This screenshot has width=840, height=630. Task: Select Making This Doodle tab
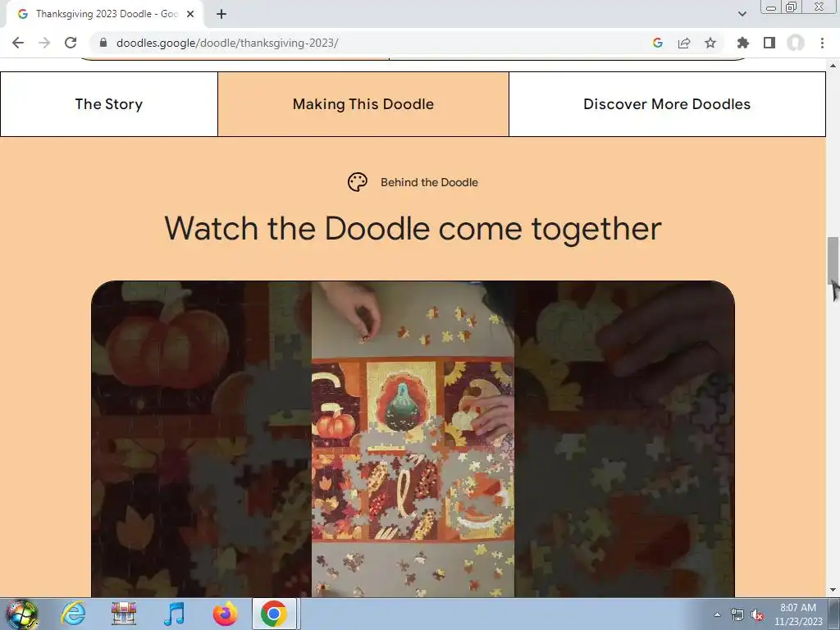pos(363,104)
